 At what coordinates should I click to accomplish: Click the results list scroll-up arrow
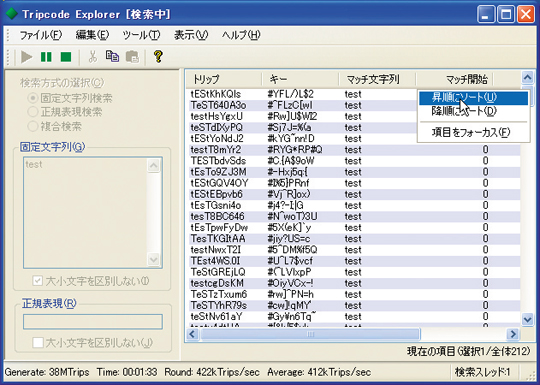click(527, 77)
